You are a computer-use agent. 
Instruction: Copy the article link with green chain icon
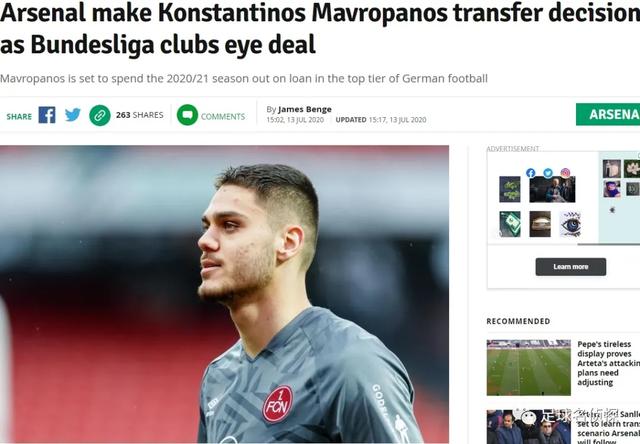100,115
